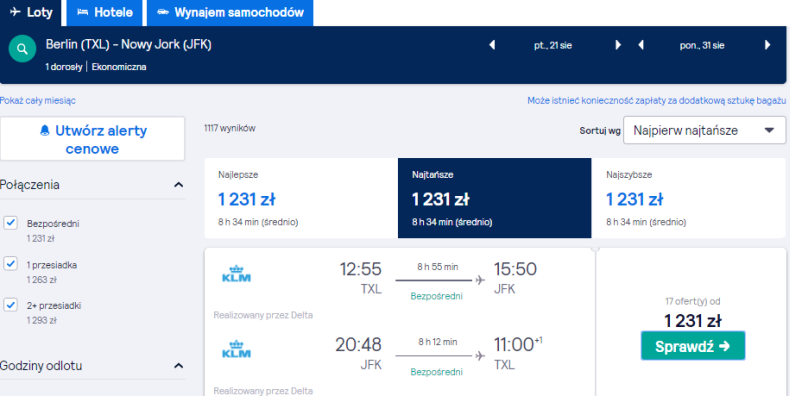Advance return date past pon., 31 sie
The height and width of the screenshot is (396, 790).
[x=767, y=45]
